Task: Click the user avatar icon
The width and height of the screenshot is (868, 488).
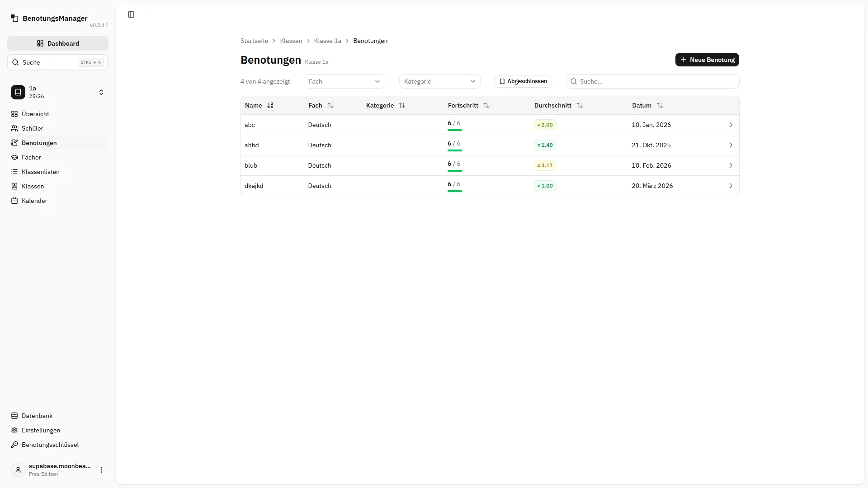Action: point(18,470)
